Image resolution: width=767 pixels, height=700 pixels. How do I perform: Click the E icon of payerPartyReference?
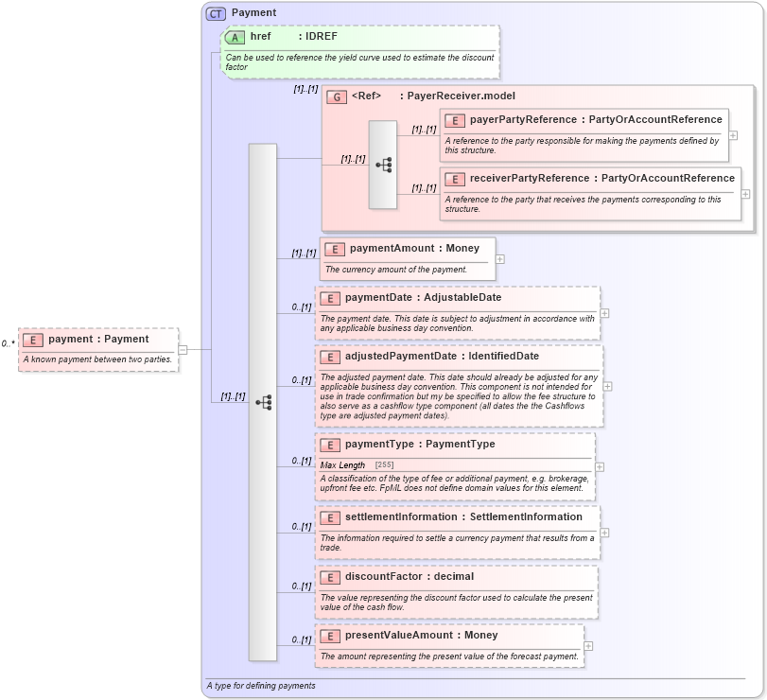[x=455, y=121]
